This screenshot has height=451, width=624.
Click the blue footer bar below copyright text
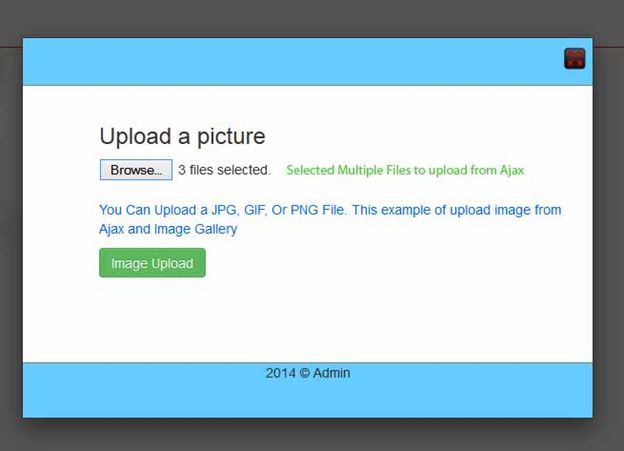click(307, 400)
